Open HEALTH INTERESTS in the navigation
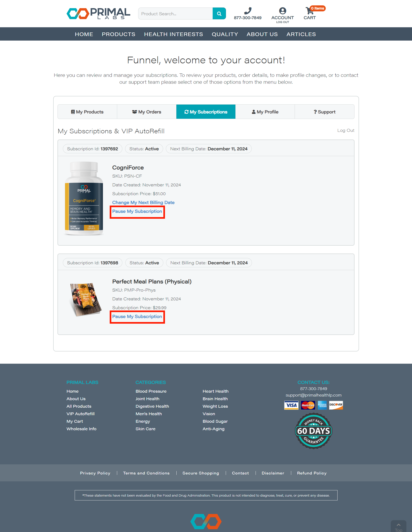The height and width of the screenshot is (532, 412). 173,34
